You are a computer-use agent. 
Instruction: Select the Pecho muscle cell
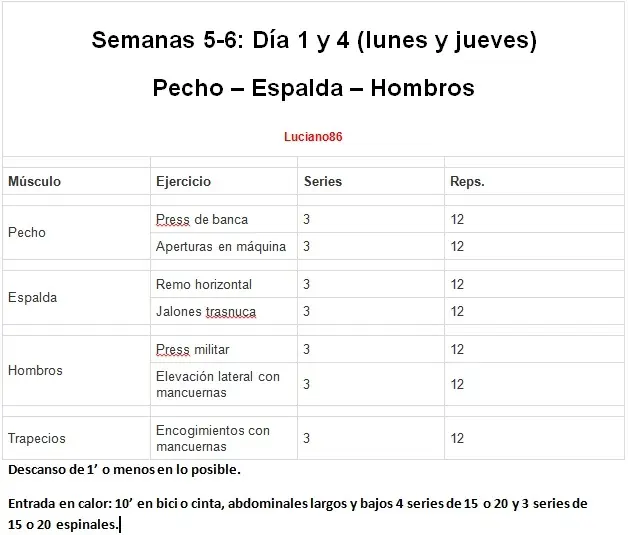tap(76, 233)
